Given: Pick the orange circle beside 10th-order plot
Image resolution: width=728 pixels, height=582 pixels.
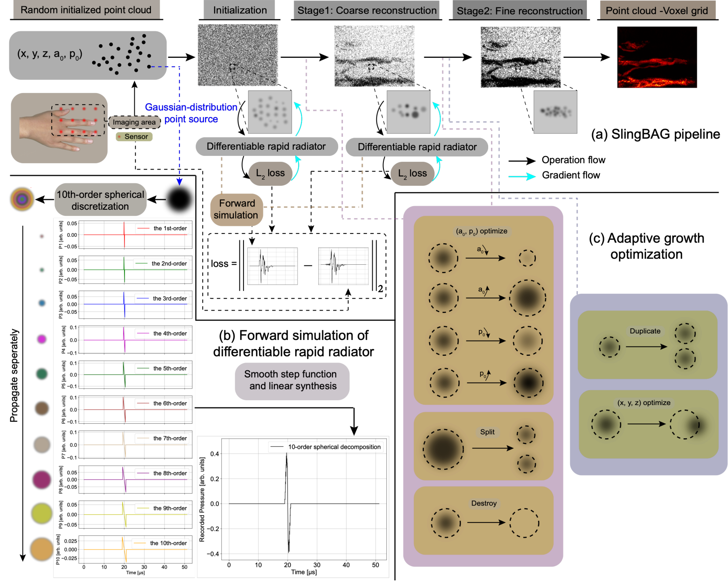Looking at the screenshot, I should coord(42,549).
